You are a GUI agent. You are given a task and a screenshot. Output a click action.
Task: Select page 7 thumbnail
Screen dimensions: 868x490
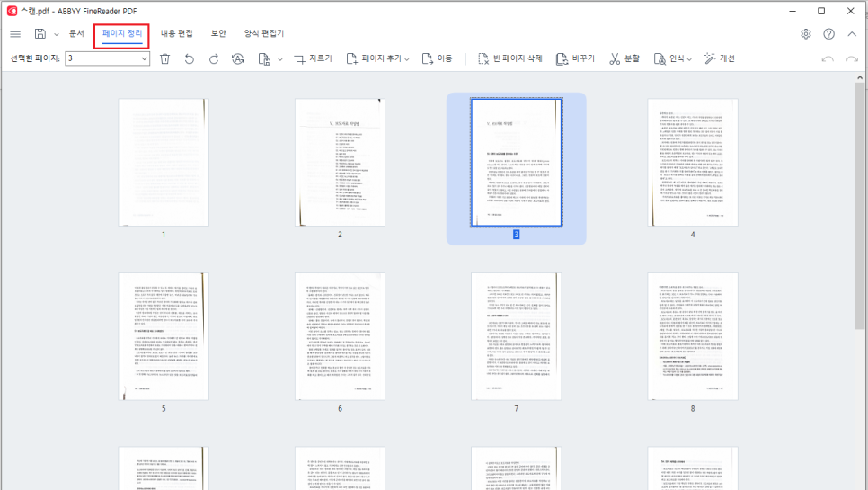[517, 336]
